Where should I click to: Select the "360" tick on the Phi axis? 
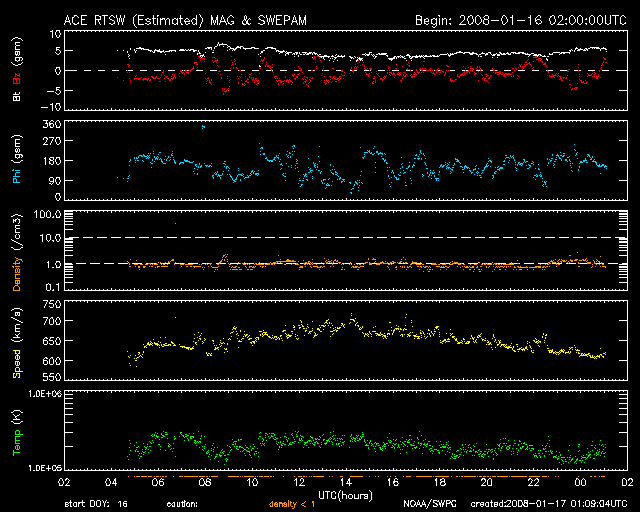pos(52,124)
